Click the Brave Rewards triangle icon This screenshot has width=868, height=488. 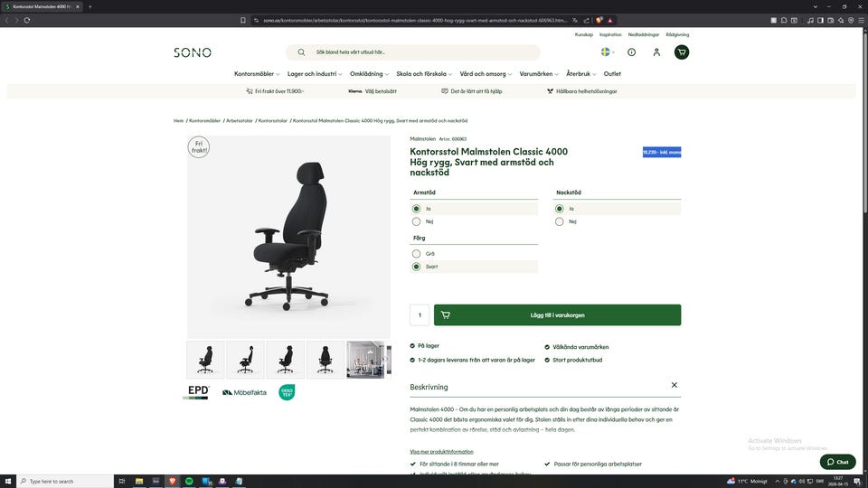(610, 20)
